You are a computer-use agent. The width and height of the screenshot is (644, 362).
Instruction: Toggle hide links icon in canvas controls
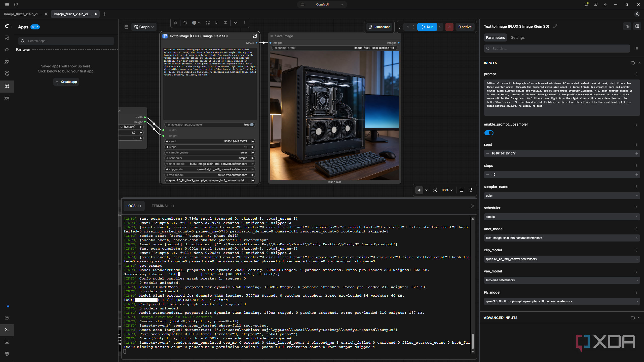(471, 190)
